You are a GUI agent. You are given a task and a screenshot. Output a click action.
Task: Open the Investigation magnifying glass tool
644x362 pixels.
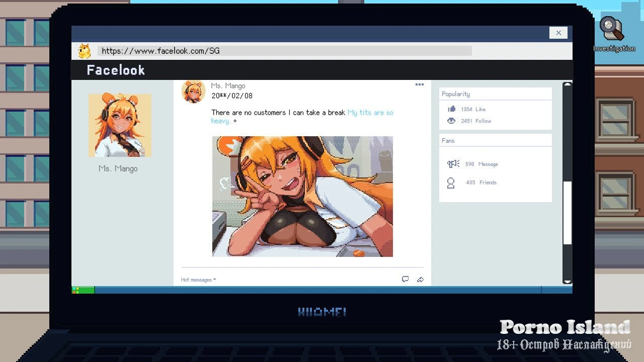[612, 29]
